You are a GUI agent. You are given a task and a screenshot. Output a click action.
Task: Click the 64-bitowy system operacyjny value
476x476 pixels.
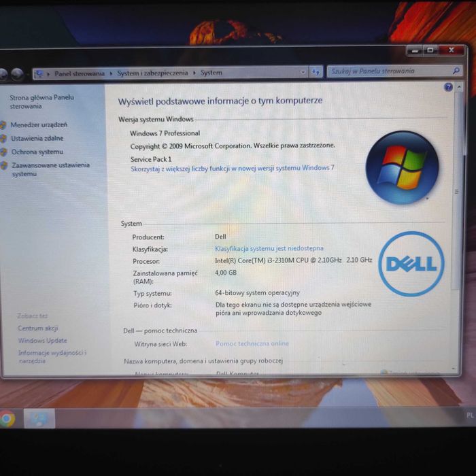point(257,292)
